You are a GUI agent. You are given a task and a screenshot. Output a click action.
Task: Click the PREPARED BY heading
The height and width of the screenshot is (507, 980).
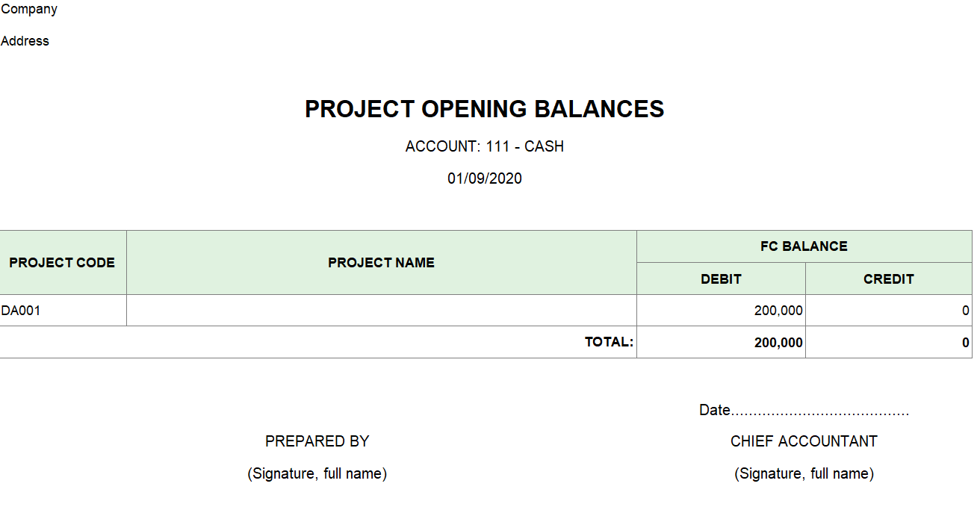click(x=317, y=441)
